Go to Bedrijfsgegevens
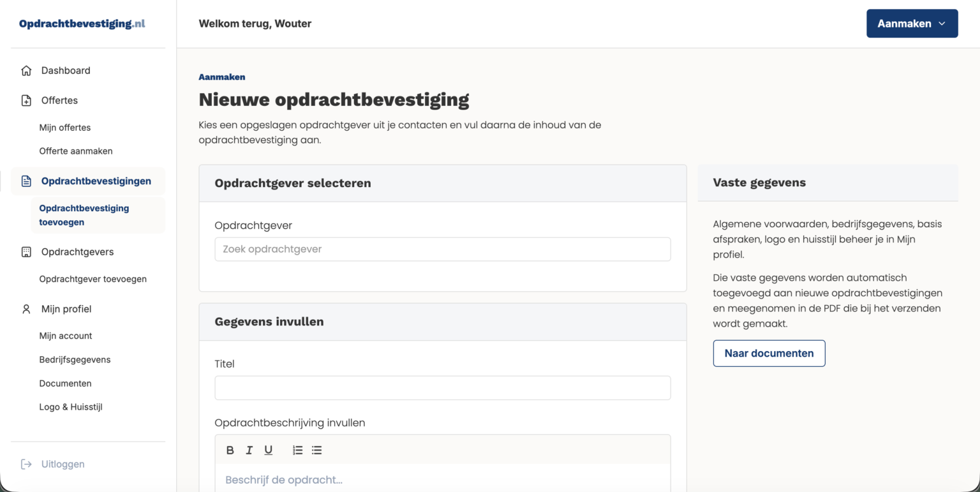This screenshot has width=980, height=492. [x=75, y=360]
